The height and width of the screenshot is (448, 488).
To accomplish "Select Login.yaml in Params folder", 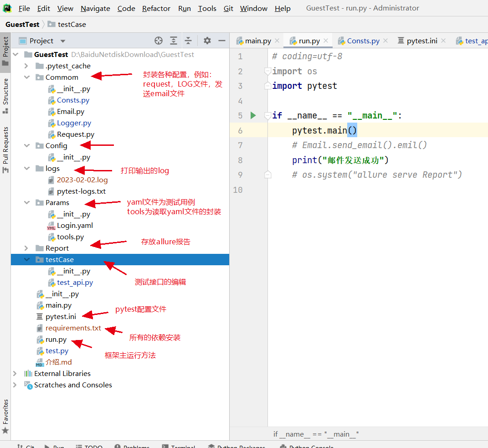I will coord(75,226).
